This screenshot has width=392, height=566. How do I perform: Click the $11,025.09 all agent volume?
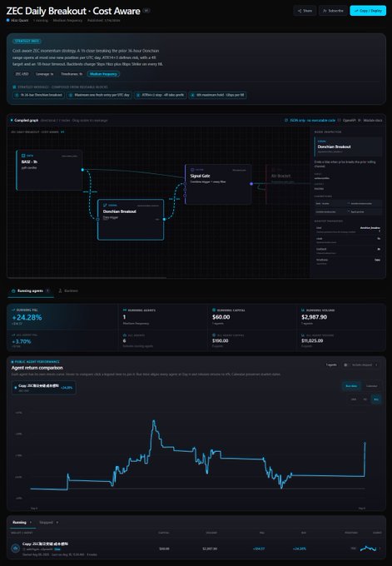pos(312,340)
